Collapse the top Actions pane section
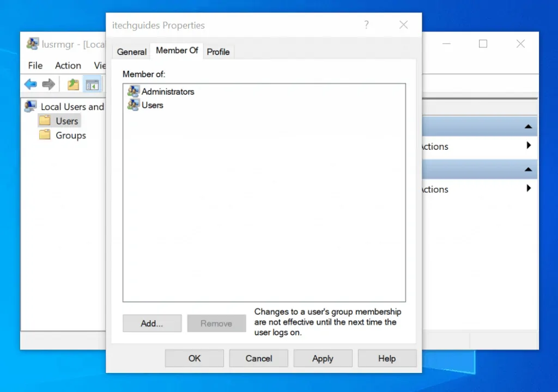This screenshot has width=558, height=392. 527,126
